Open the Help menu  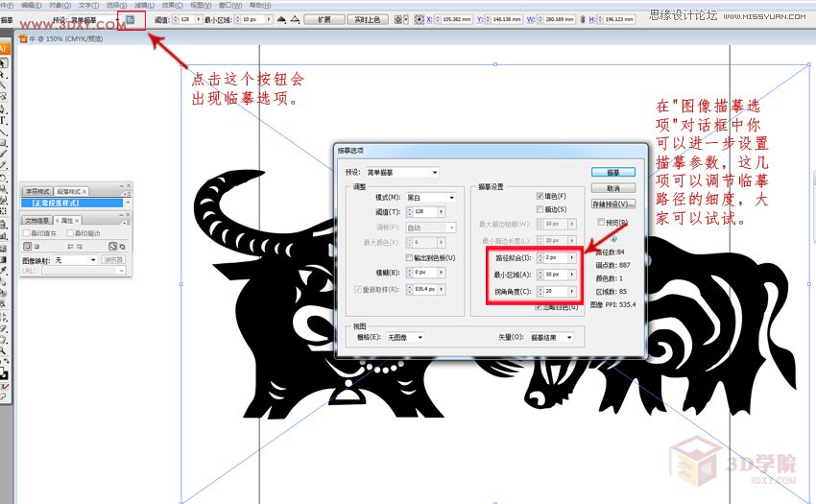[260, 5]
